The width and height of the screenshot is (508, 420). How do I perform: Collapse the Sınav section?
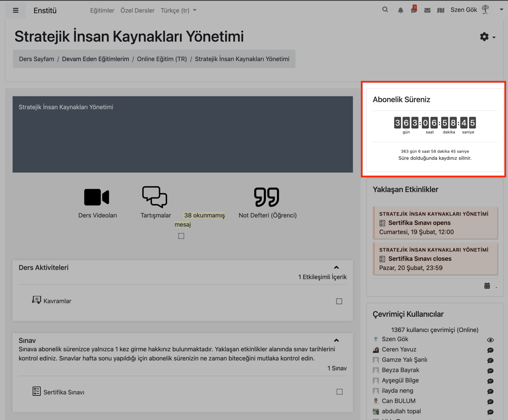click(x=336, y=341)
